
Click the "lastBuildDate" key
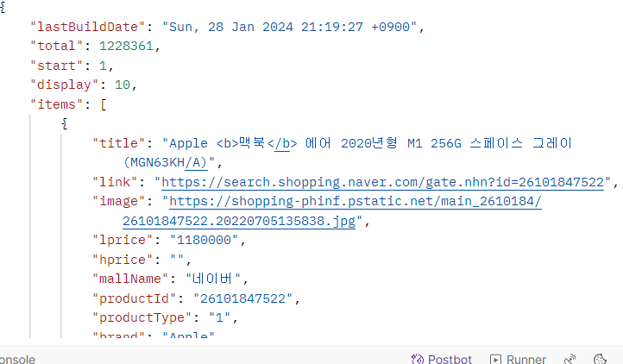[x=88, y=27]
